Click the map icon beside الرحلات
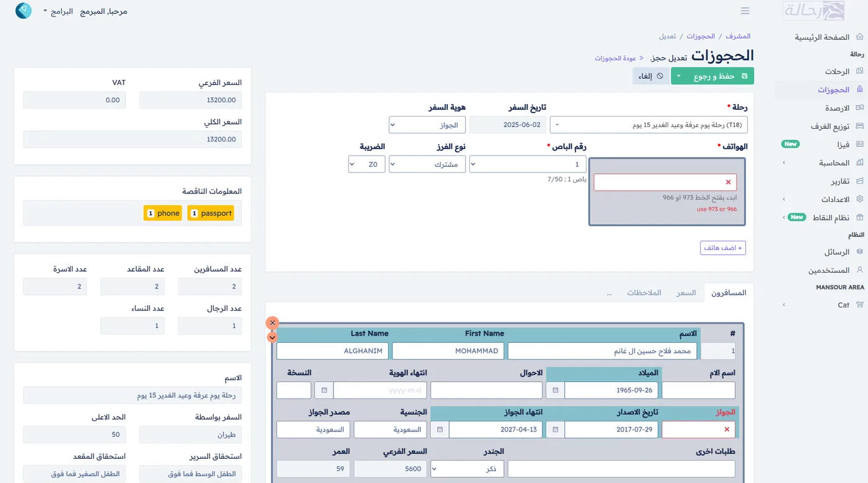 [859, 71]
